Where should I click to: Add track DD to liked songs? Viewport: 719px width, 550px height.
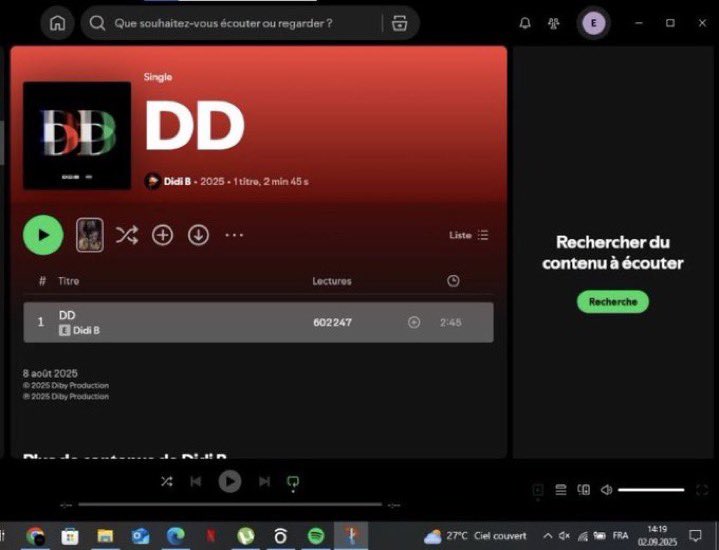(414, 322)
